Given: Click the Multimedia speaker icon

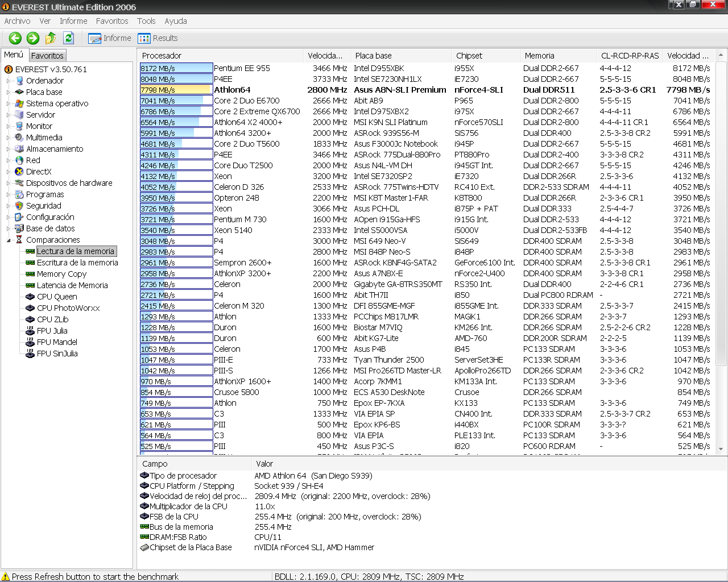Looking at the screenshot, I should pos(19,138).
